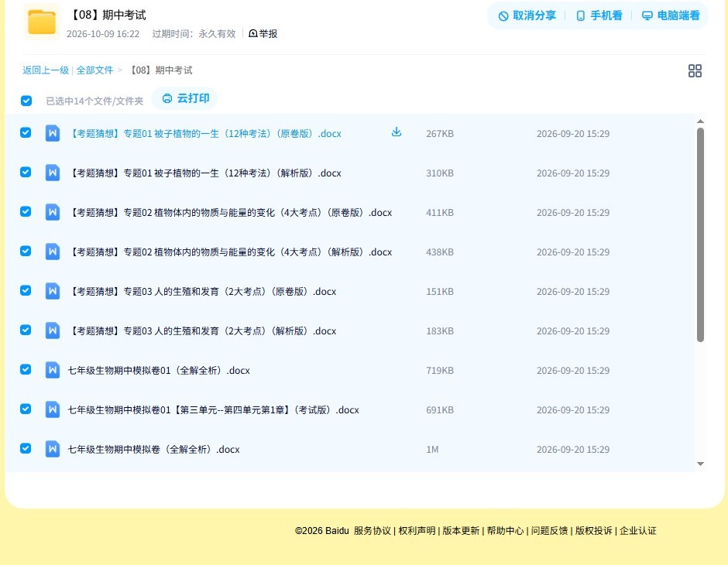
Task: Open 版权投诉 footer link
Action: 594,531
